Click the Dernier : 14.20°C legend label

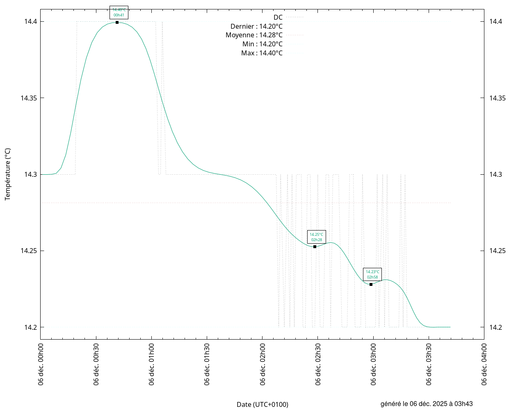[256, 26]
